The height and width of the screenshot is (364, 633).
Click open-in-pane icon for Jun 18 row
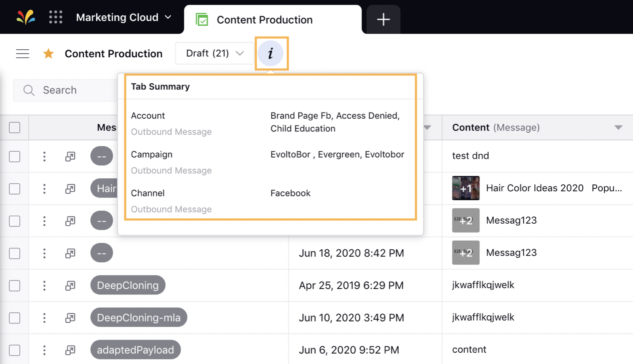[70, 253]
